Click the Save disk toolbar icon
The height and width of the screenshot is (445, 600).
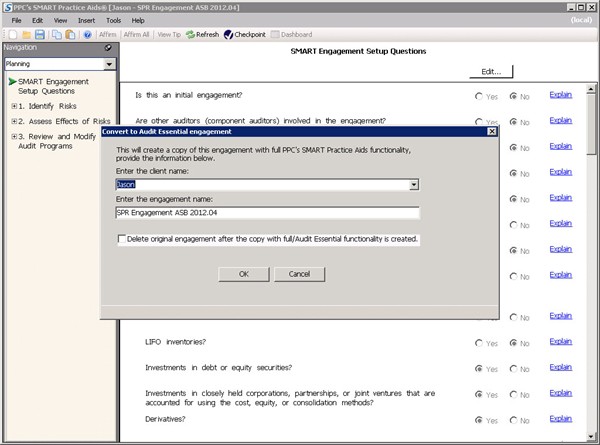[39, 34]
